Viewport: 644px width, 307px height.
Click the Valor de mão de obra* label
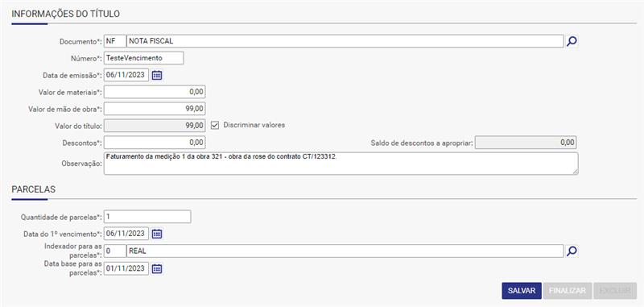65,109
